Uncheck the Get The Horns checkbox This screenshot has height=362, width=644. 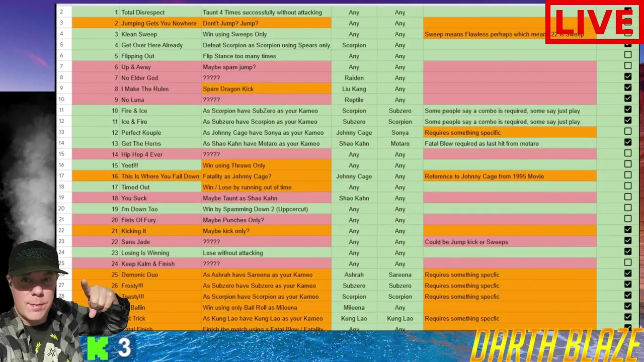pyautogui.click(x=628, y=142)
